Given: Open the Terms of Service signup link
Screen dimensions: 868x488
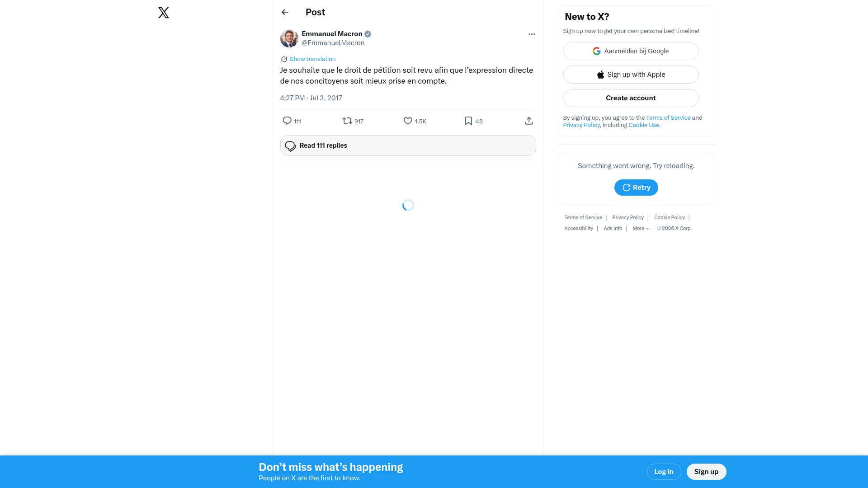Looking at the screenshot, I should (x=668, y=118).
